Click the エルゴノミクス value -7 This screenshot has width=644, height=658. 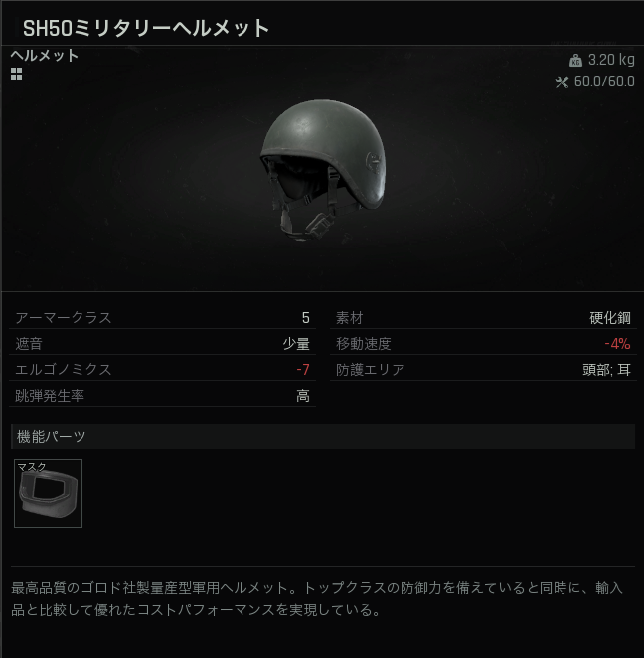(303, 370)
